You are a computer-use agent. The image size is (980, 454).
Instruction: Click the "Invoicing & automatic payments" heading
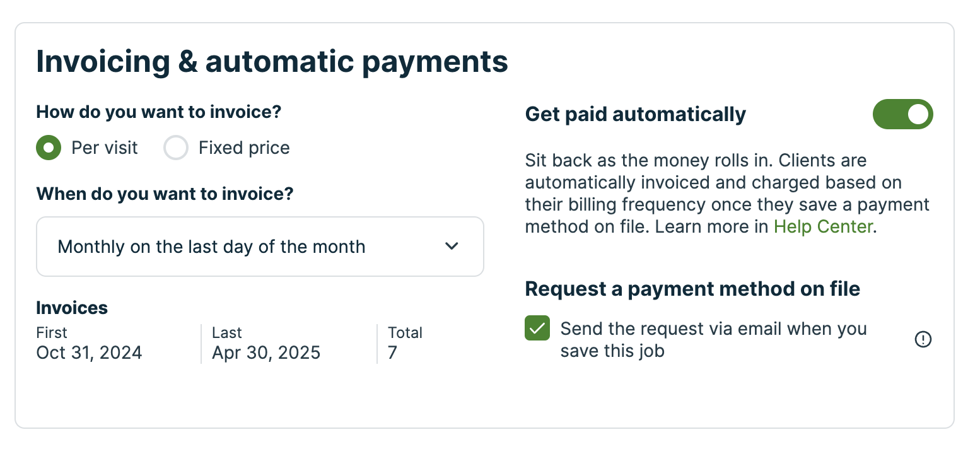click(272, 62)
